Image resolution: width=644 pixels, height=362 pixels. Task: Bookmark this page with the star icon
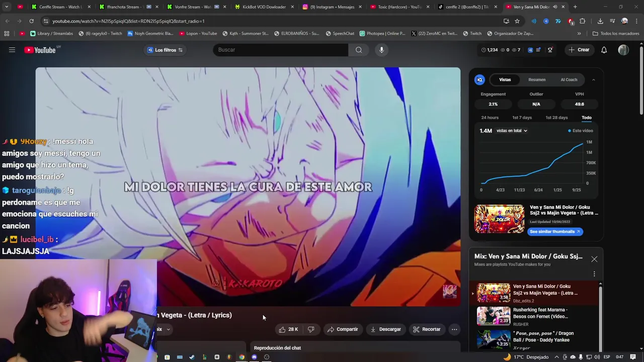(517, 21)
